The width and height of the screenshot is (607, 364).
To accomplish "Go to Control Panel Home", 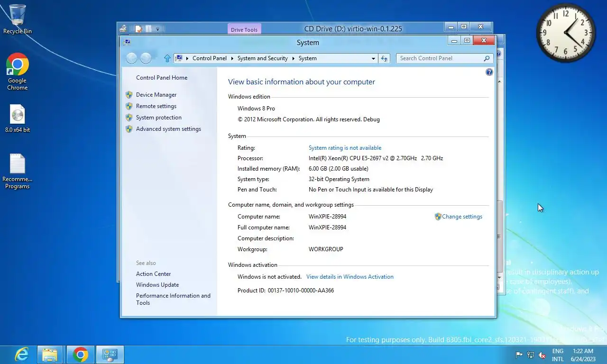I will [162, 78].
